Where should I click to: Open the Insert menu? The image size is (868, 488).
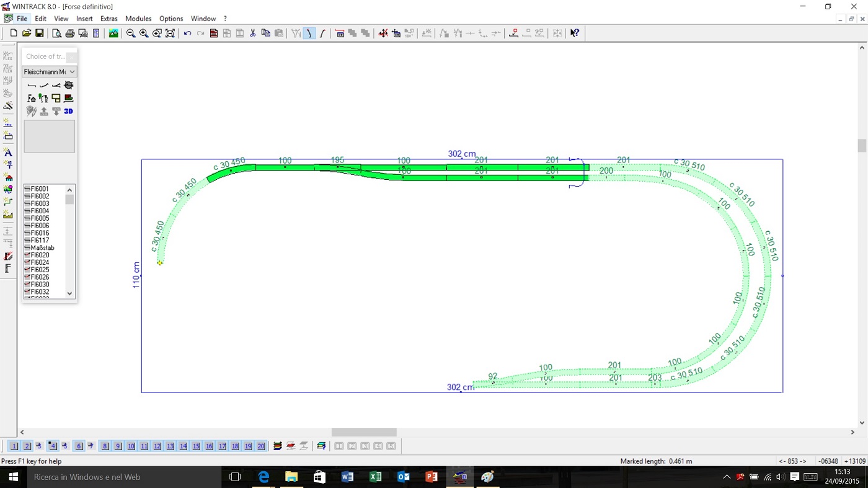point(84,19)
